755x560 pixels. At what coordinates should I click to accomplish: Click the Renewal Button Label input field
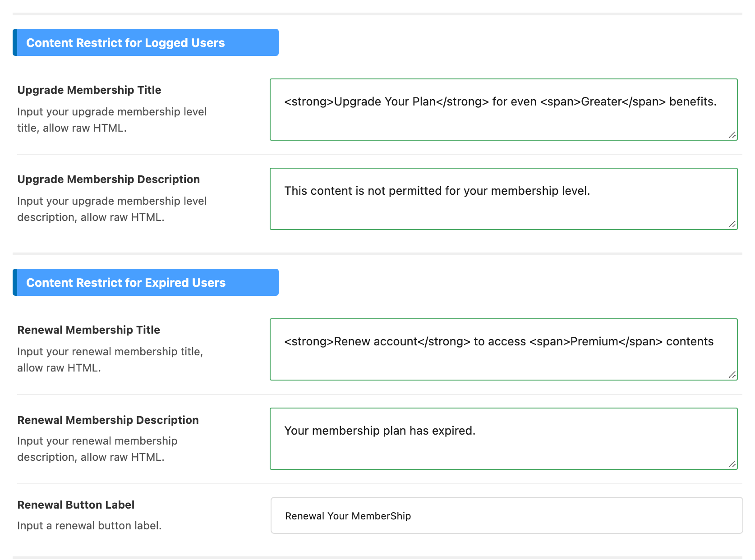[506, 515]
